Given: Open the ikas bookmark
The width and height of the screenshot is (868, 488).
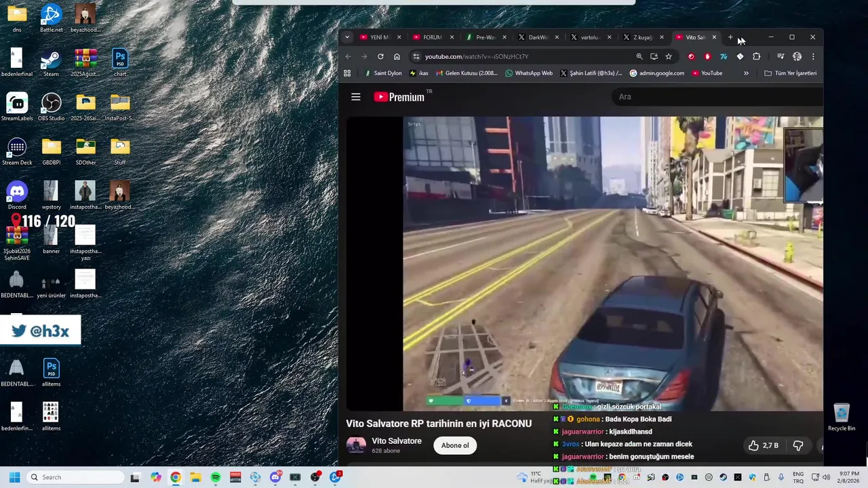Looking at the screenshot, I should click(x=419, y=73).
